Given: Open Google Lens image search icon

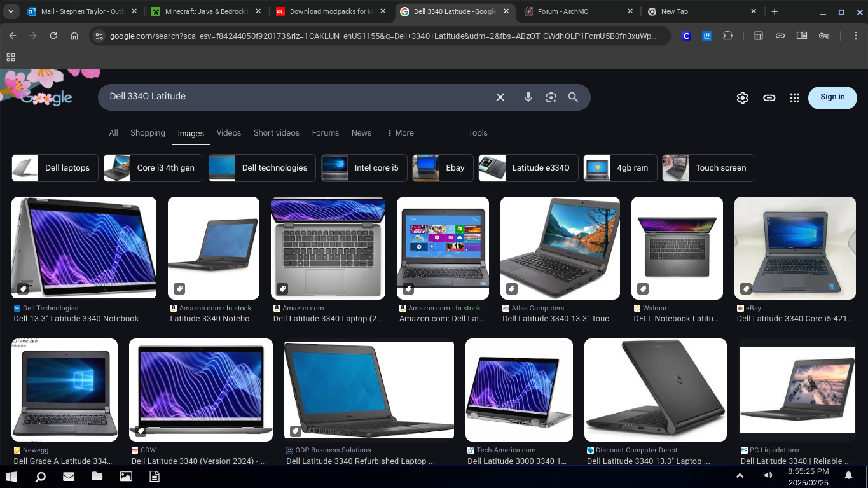Looking at the screenshot, I should [551, 97].
